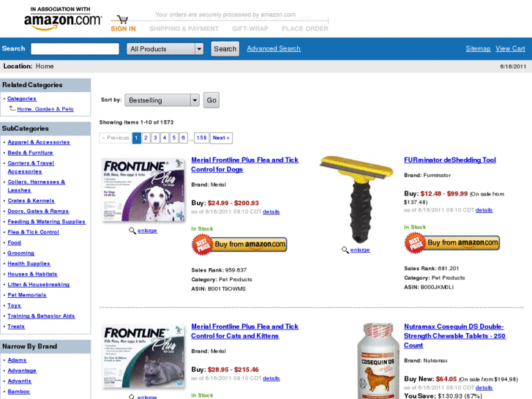Click Buy from amazon.com badge for Frontline Dogs
The image size is (532, 399).
[x=239, y=245]
